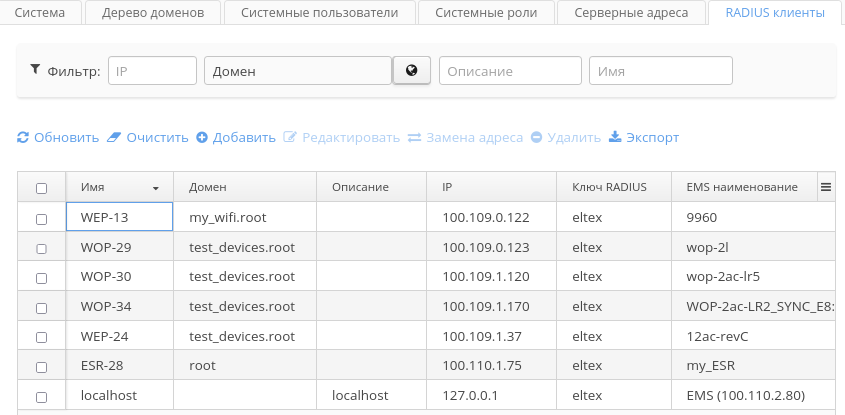Viewport: 845px width, 415px height.
Task: Click the Удалить minus icon
Action: [537, 138]
